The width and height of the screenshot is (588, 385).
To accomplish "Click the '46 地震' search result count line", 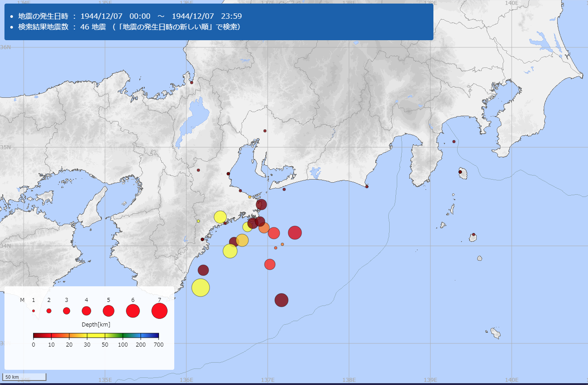I will 130,27.
